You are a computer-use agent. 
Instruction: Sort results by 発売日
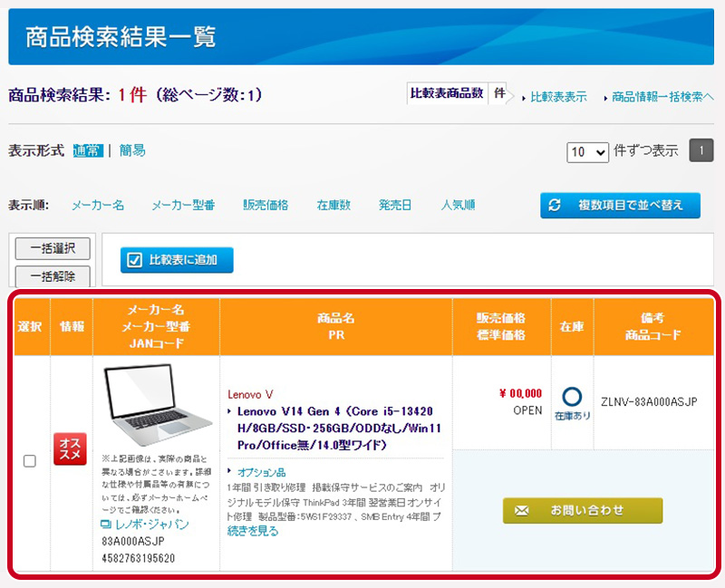(x=395, y=206)
